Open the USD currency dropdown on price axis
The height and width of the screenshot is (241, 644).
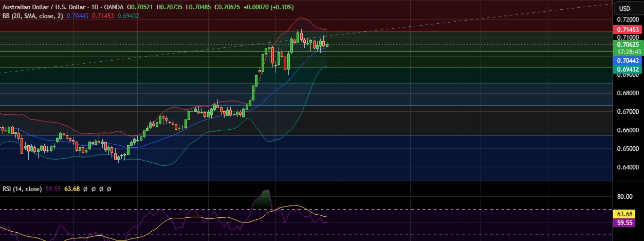coord(624,8)
